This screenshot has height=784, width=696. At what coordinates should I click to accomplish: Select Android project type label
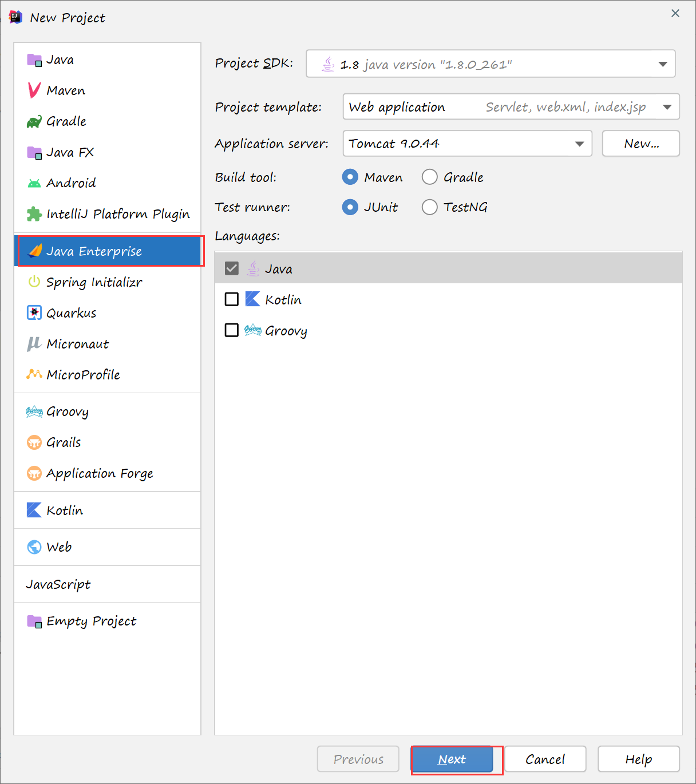71,183
